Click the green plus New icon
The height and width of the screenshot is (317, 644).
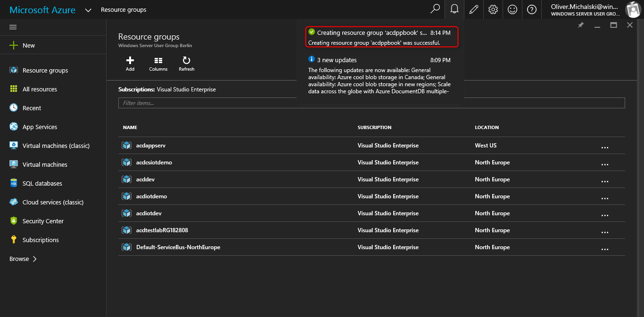click(14, 45)
